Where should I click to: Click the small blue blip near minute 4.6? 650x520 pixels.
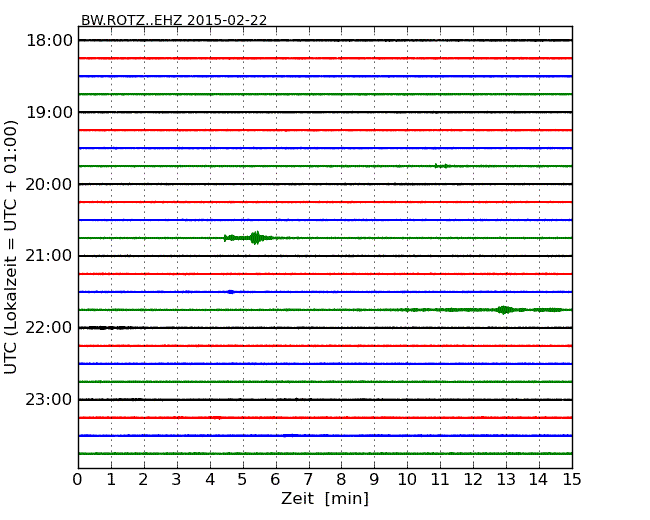pyautogui.click(x=231, y=292)
